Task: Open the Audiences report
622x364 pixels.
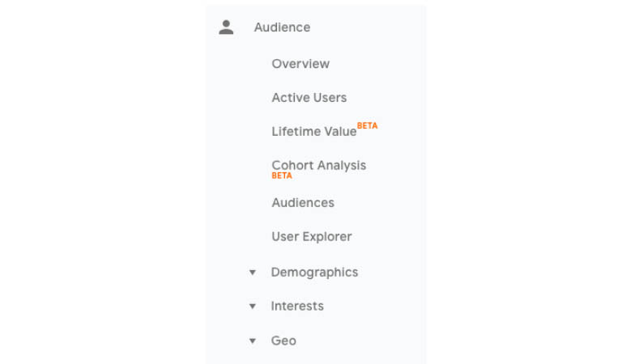Action: (x=303, y=203)
